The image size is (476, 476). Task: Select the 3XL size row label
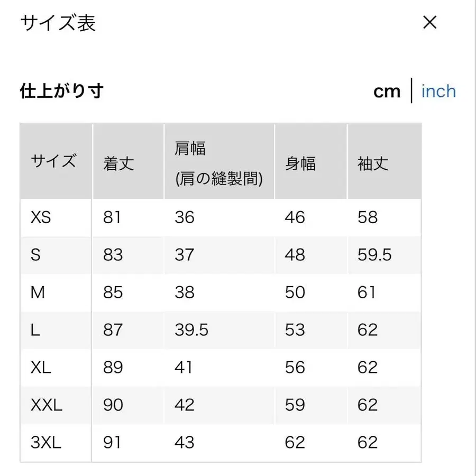[x=47, y=443]
